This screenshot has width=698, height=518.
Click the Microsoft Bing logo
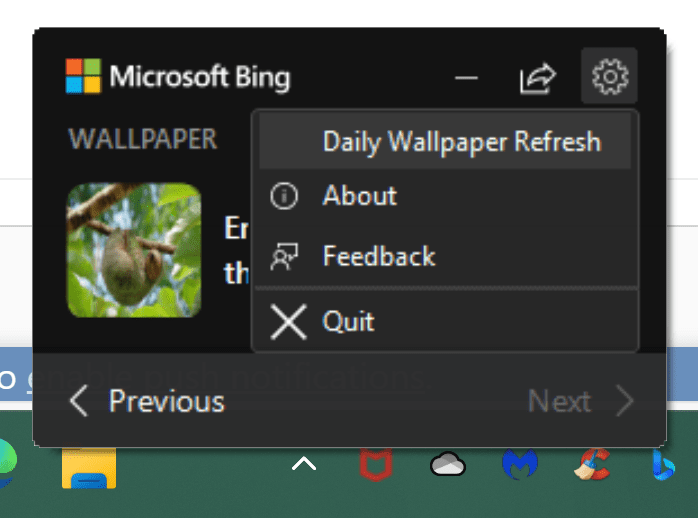click(x=178, y=77)
